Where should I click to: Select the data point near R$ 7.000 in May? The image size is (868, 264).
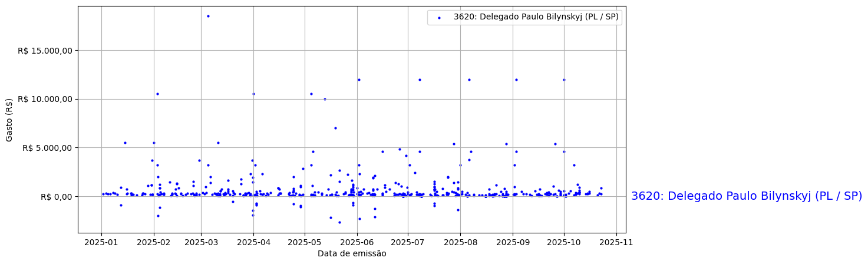[x=335, y=128]
